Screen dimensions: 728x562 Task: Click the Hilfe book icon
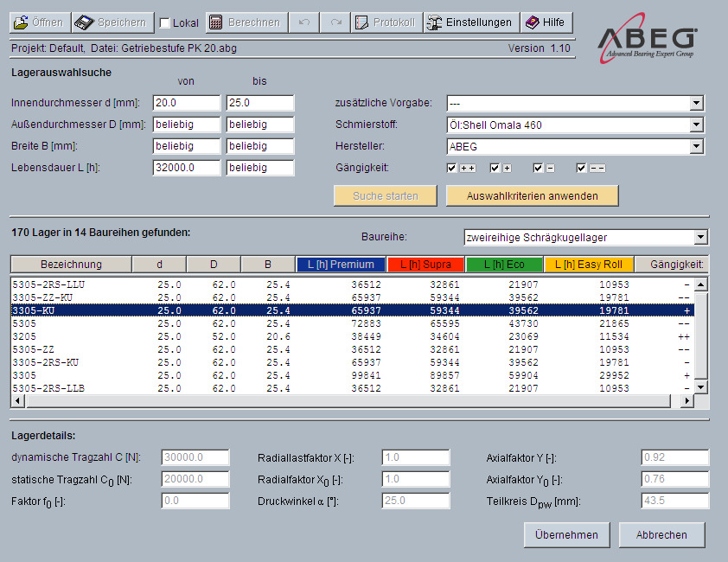532,22
